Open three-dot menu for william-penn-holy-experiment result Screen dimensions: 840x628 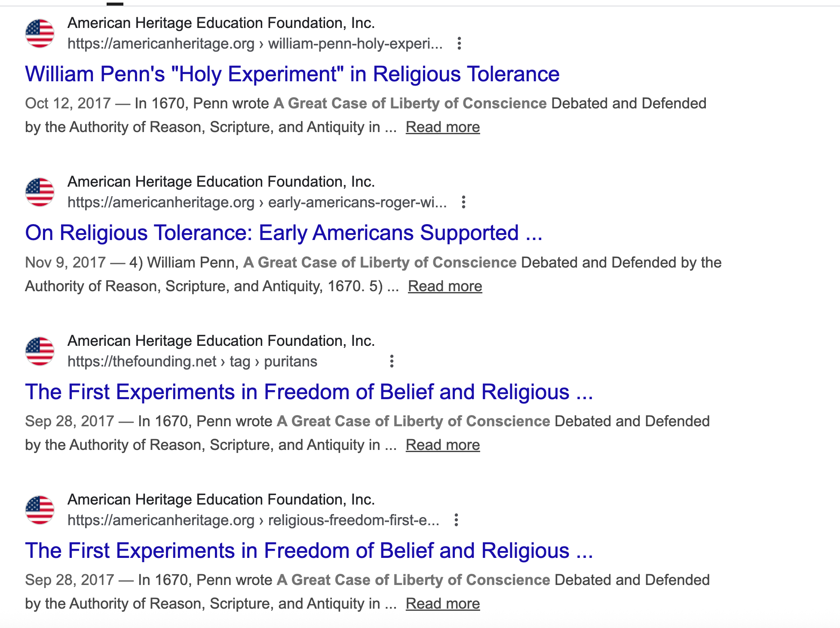459,43
